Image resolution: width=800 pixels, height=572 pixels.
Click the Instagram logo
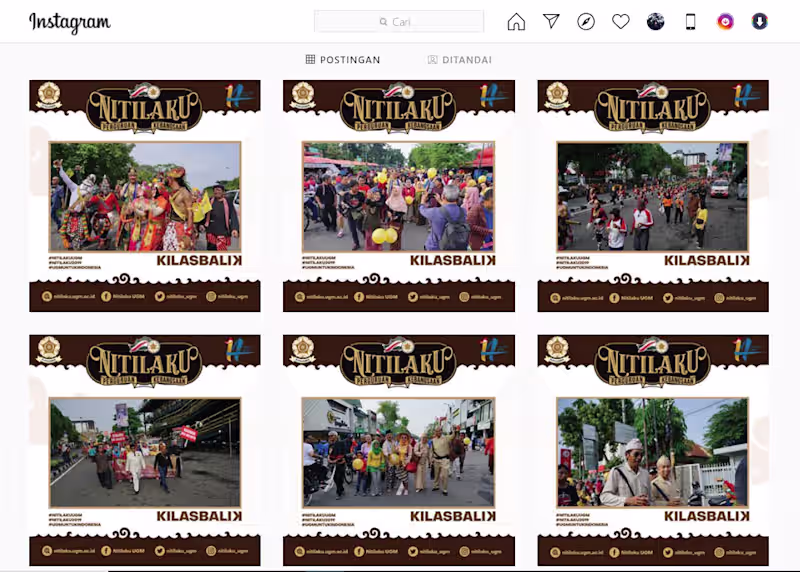click(69, 23)
